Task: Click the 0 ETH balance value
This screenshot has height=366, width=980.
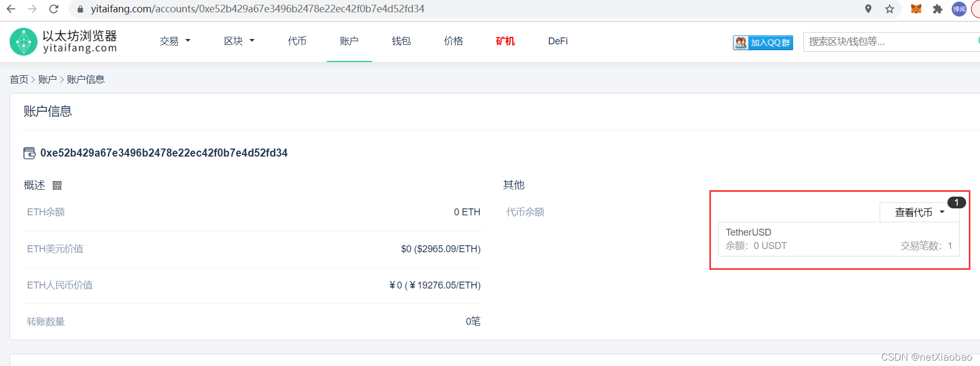Action: (467, 212)
